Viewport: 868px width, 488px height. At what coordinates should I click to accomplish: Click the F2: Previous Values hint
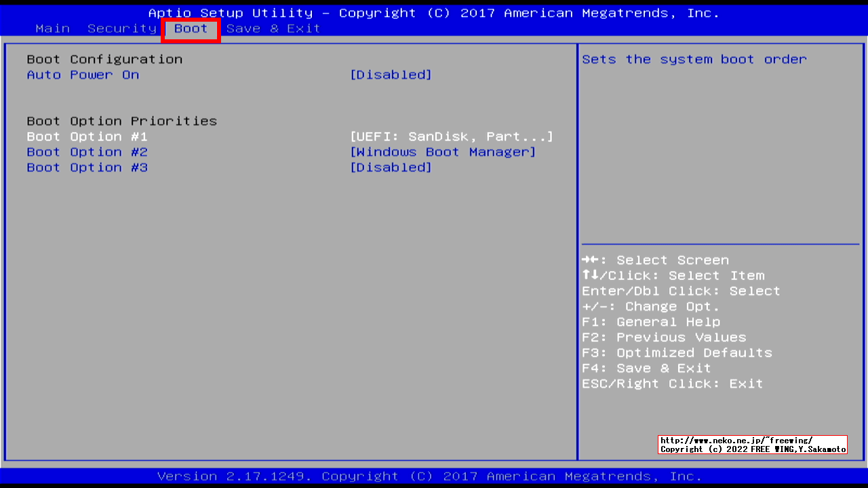point(664,338)
